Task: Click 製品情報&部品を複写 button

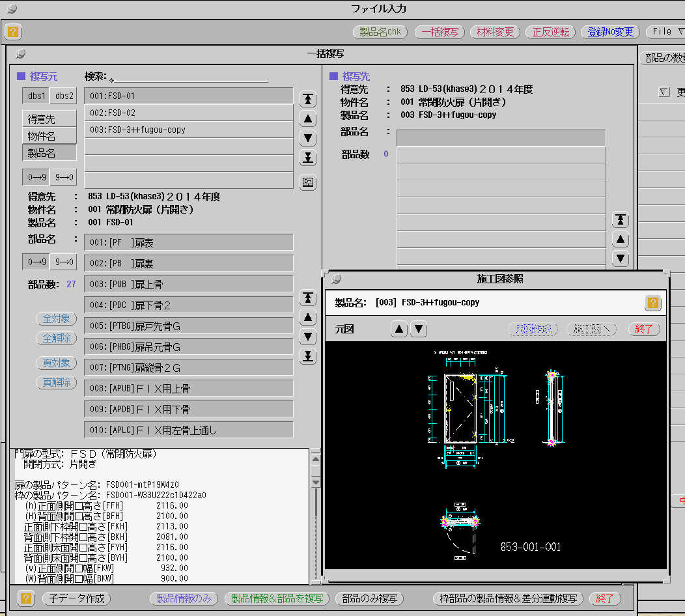Action: [277, 598]
